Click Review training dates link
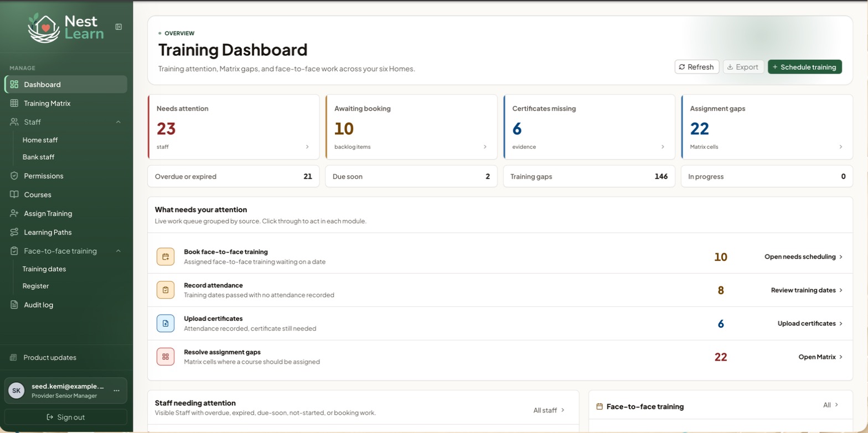Viewport: 868px width, 433px height. [807, 290]
